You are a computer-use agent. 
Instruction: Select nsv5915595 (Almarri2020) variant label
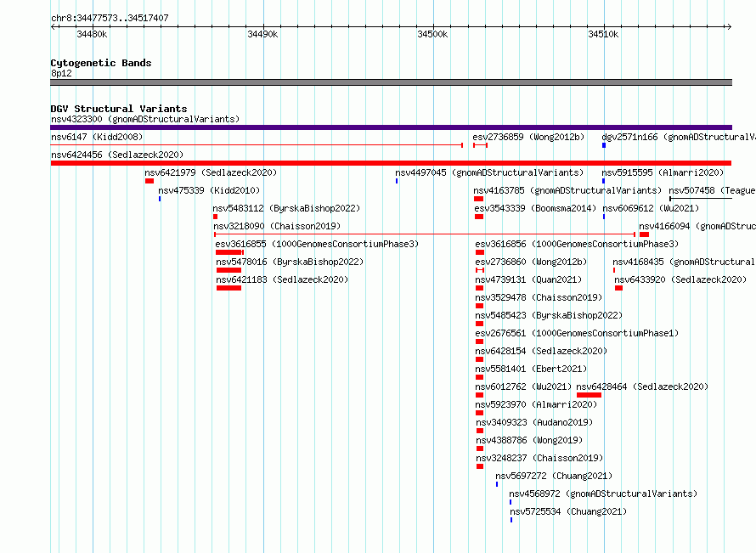click(663, 172)
